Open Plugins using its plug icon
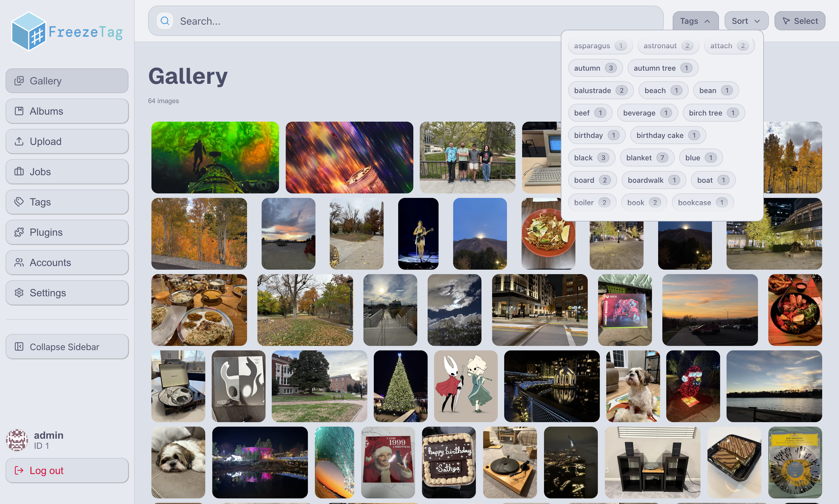Viewport: 839px width, 504px height. (19, 232)
